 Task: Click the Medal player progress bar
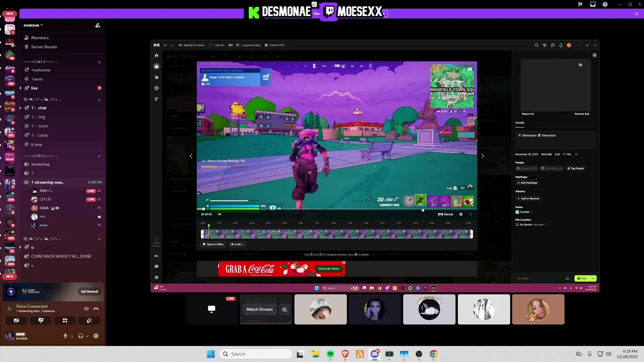coord(337,209)
